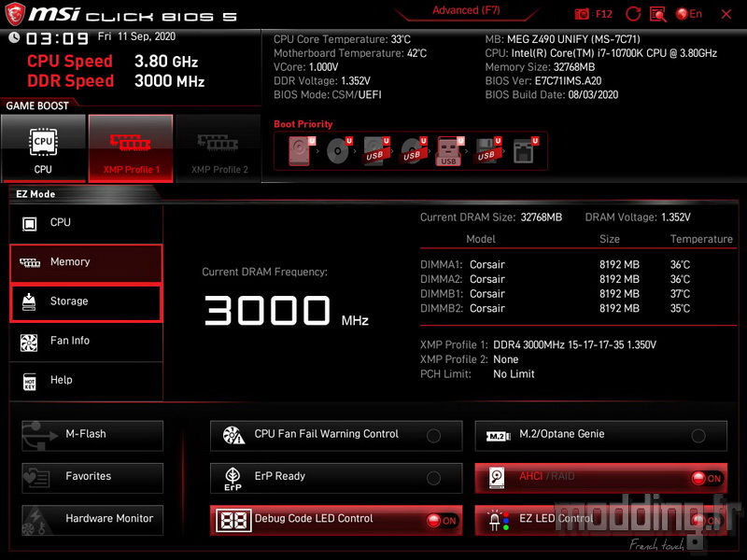Select the USB hard disk boot device
This screenshot has height=560, width=747.
tap(376, 151)
